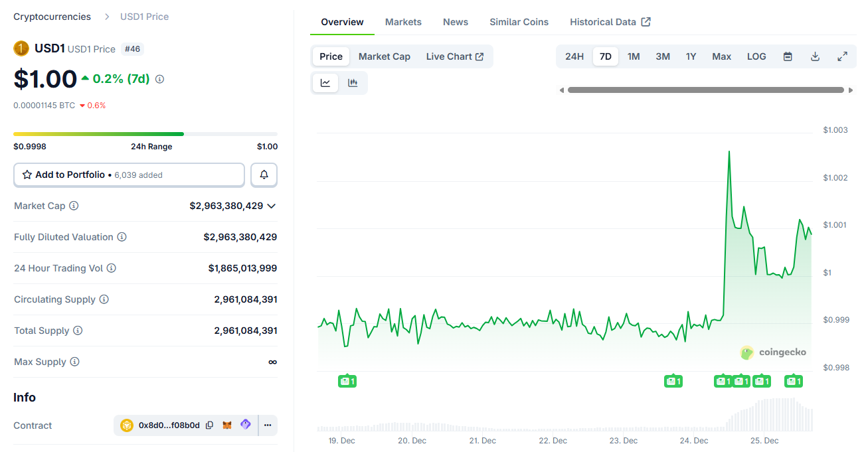
Task: Select the line chart view icon
Action: click(325, 82)
